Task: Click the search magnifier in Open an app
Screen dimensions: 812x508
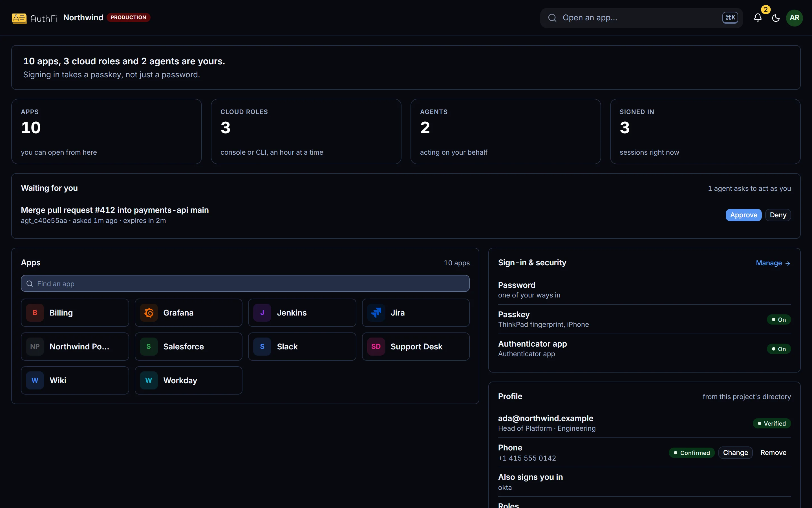Action: pyautogui.click(x=552, y=18)
